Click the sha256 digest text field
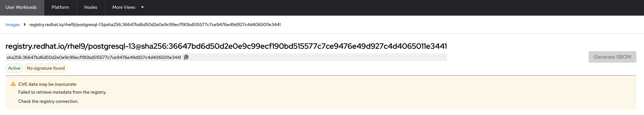 [94, 57]
